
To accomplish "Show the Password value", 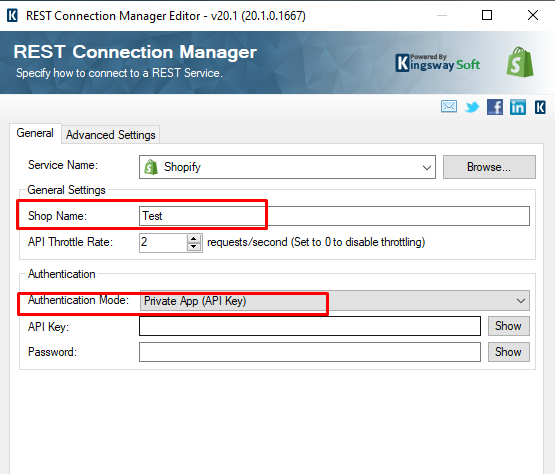I will (508, 352).
